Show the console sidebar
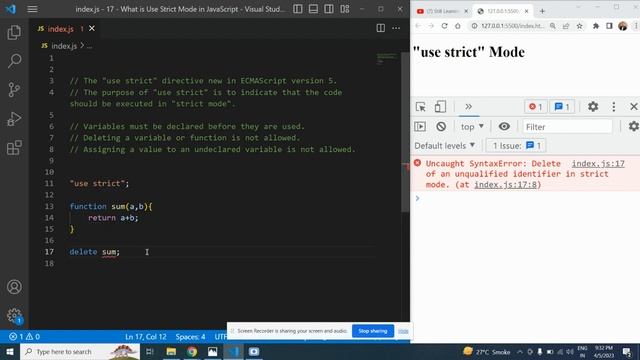 [x=420, y=127]
